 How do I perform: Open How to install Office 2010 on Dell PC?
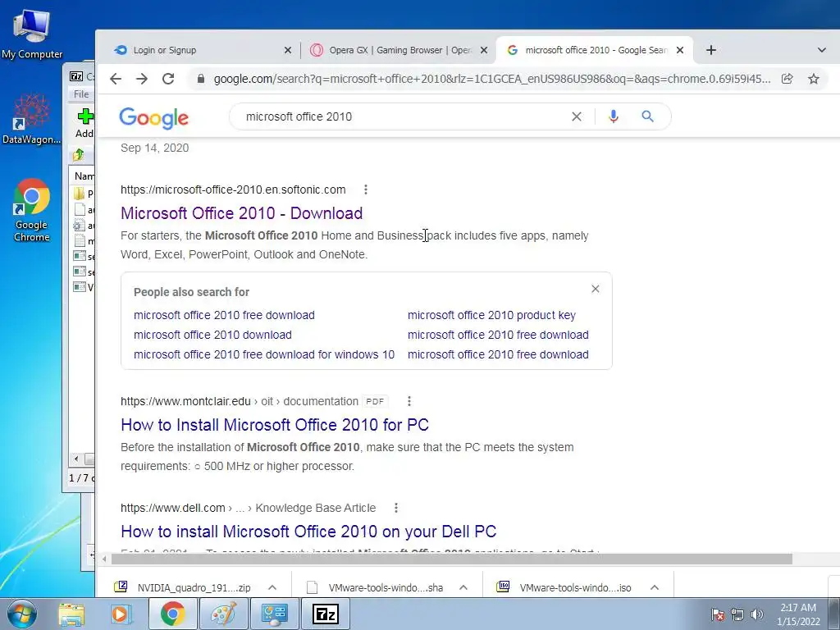coord(308,532)
